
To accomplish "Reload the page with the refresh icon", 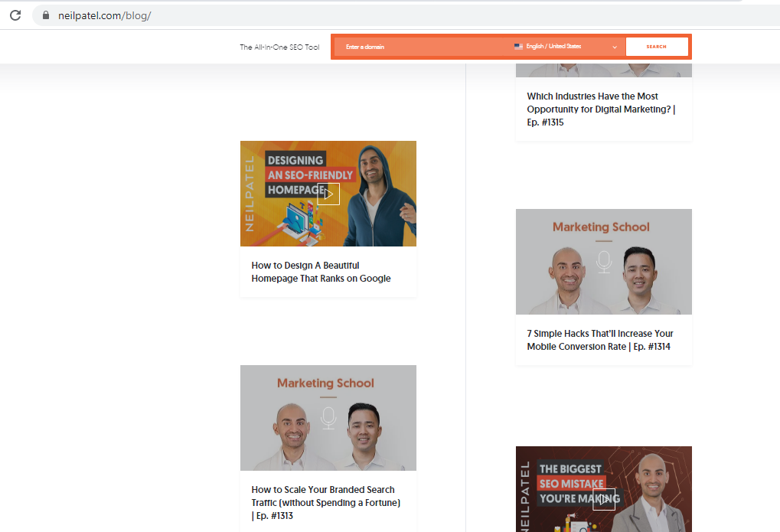I will [15, 15].
